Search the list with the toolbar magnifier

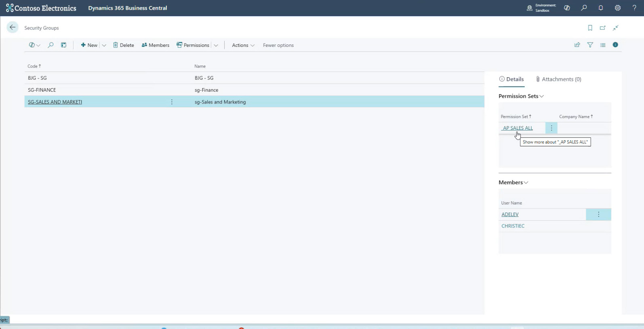click(x=51, y=45)
